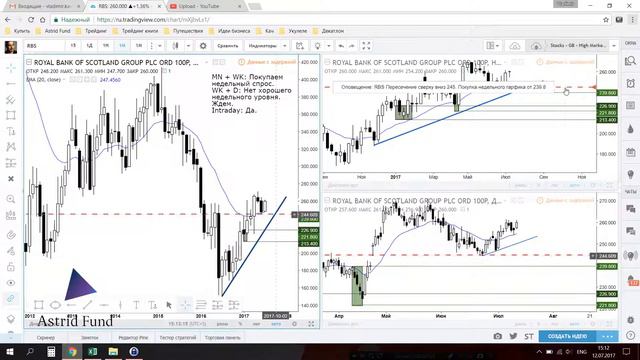Select the trend line tool in left sidebar
The image size is (640, 360).
pos(11,84)
